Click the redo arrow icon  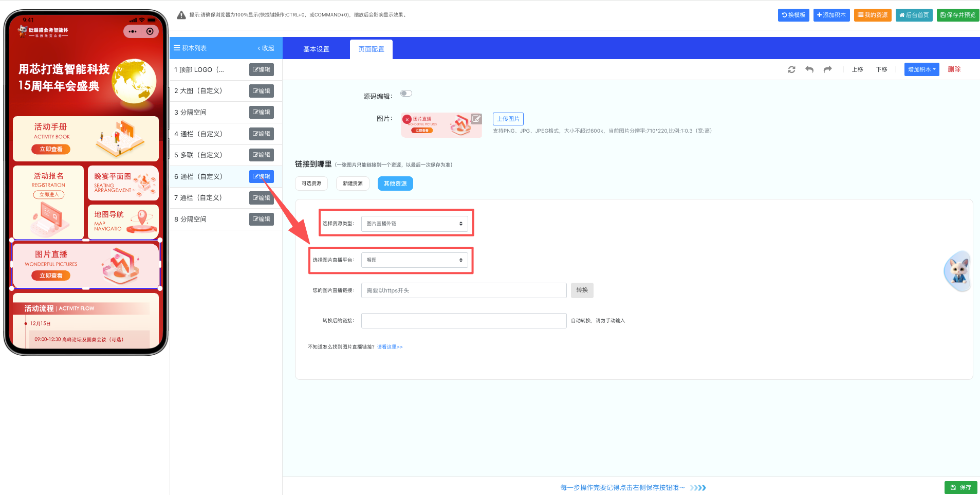[x=827, y=69]
